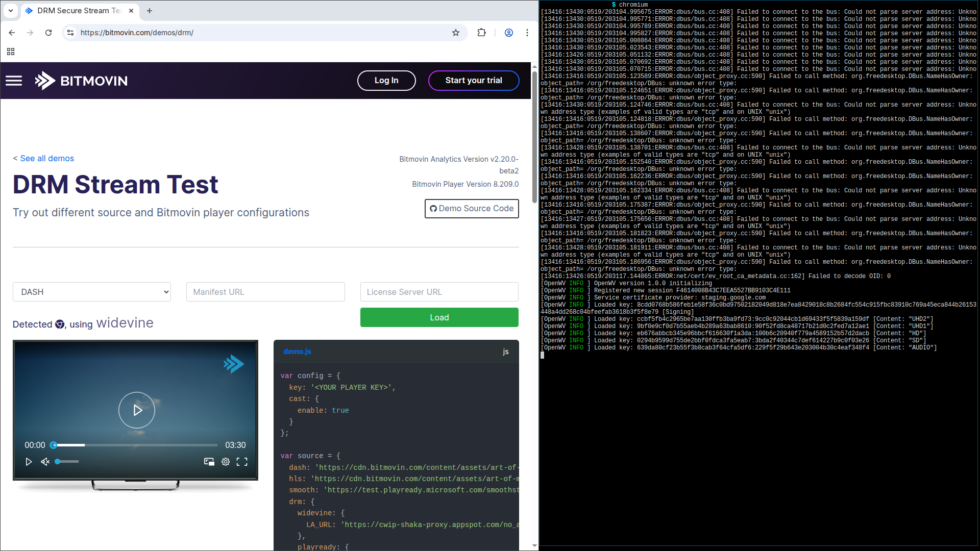Unmute the player with the speaker icon

click(x=45, y=462)
